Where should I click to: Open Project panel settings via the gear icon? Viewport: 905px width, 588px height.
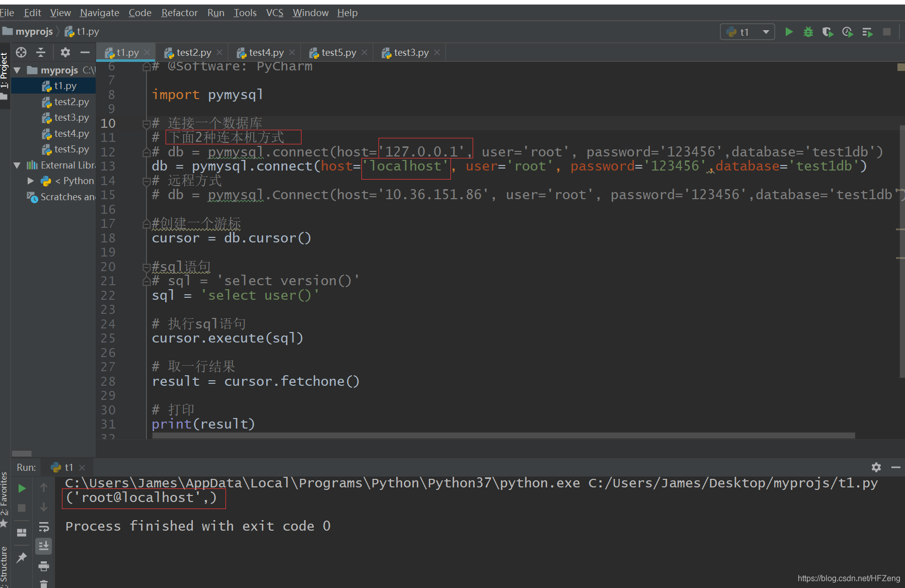tap(65, 52)
